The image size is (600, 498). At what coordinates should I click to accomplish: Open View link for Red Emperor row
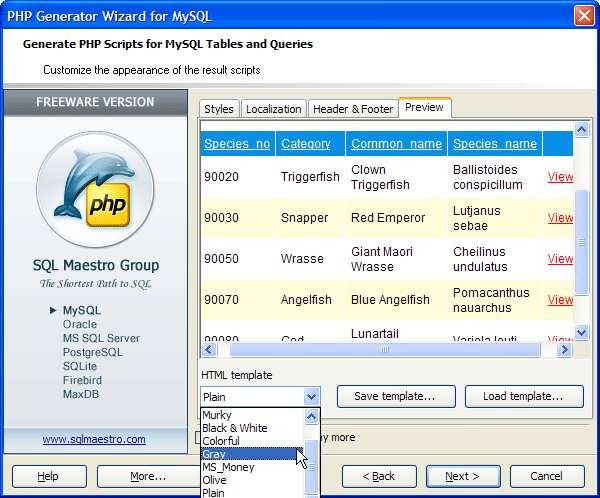(560, 218)
